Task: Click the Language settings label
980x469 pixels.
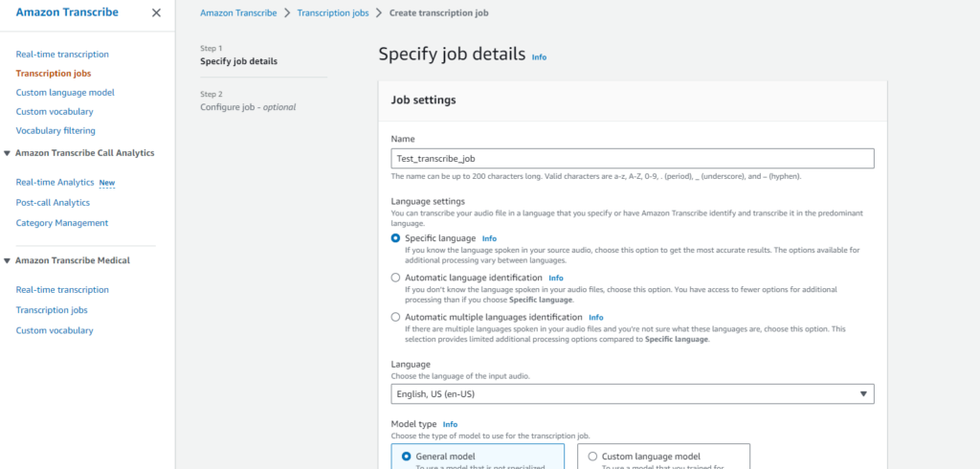Action: point(428,201)
